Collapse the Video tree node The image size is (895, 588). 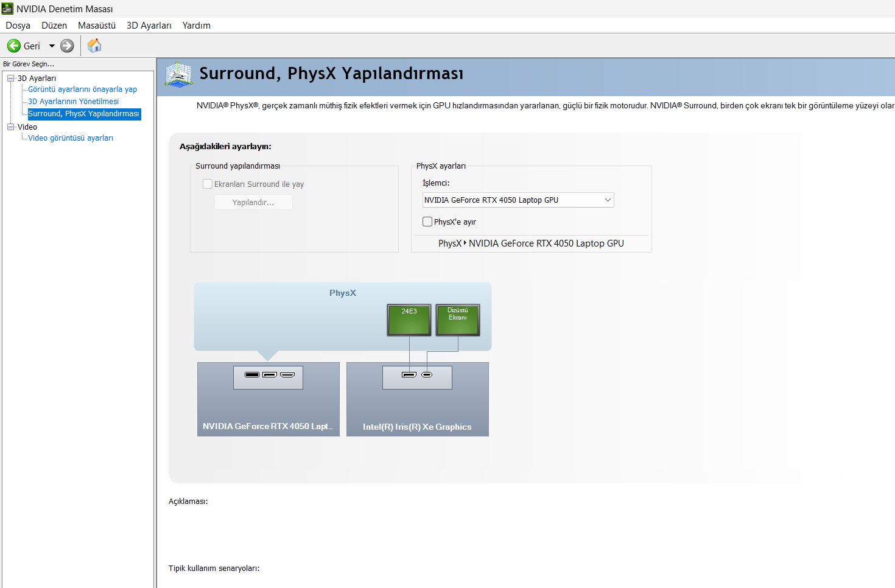click(x=10, y=127)
